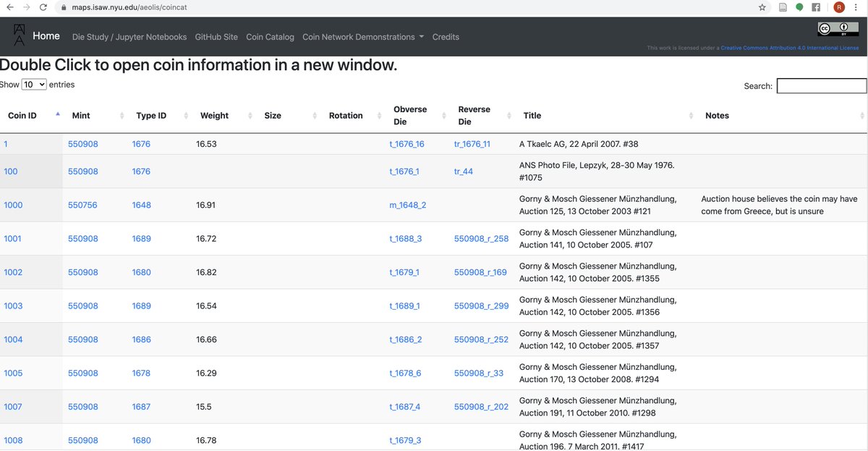The height and width of the screenshot is (451, 868).
Task: Open reverse die 550908_r_202 link
Action: (482, 407)
